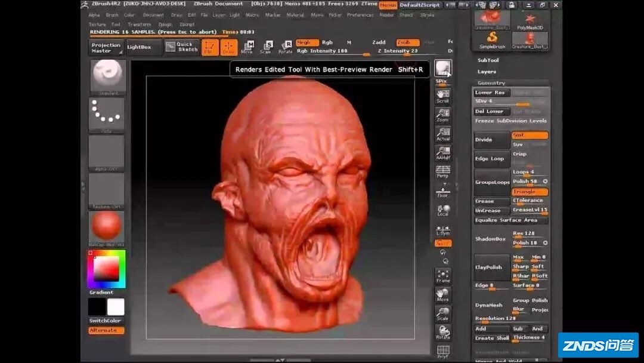Select the Rotate mode icon in top shelf
The width and height of the screenshot is (644, 363).
[x=285, y=48]
